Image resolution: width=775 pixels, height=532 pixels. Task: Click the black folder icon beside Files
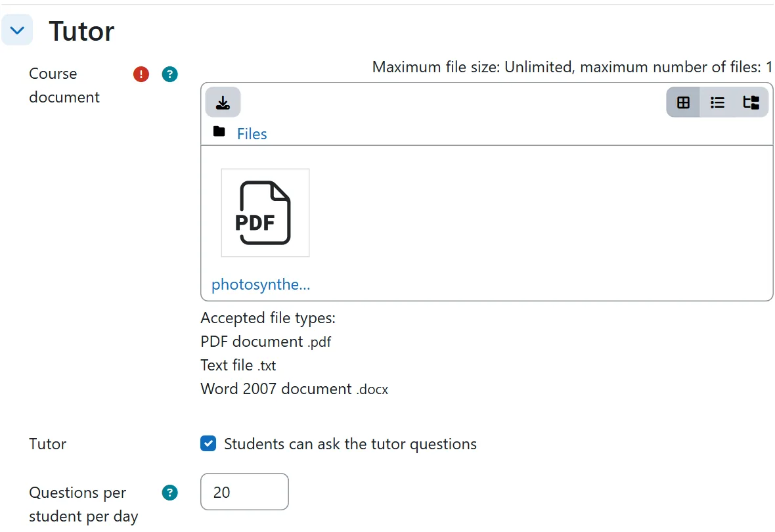point(219,131)
